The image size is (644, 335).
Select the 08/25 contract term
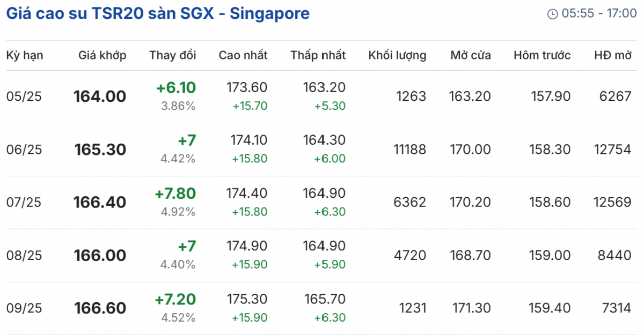(24, 256)
